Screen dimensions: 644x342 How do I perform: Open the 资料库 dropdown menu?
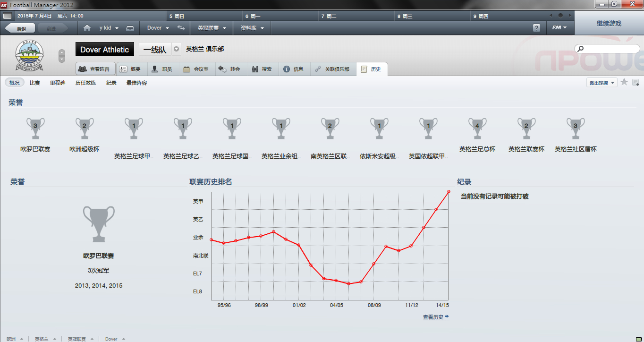point(252,28)
